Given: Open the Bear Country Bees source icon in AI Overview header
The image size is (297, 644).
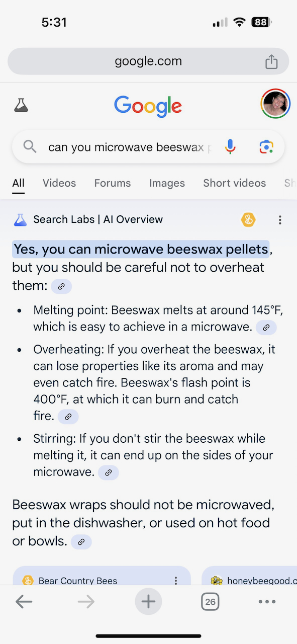Looking at the screenshot, I should (x=248, y=219).
